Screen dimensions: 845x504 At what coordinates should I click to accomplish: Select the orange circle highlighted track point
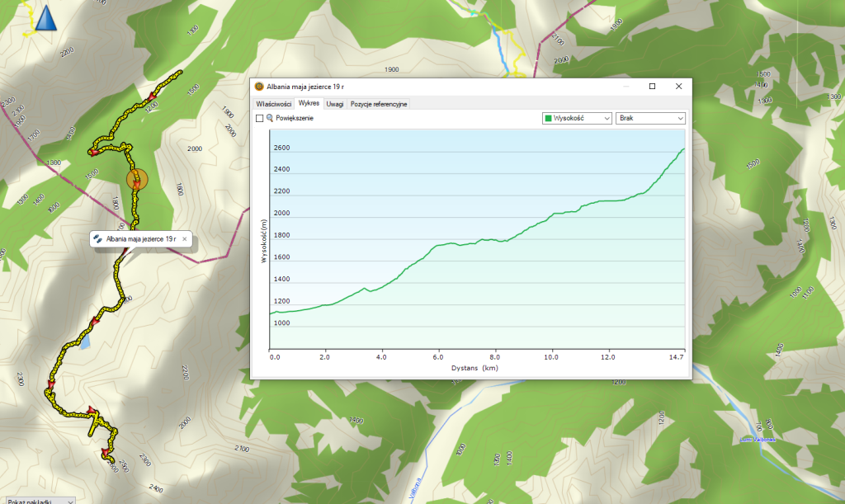click(x=136, y=179)
